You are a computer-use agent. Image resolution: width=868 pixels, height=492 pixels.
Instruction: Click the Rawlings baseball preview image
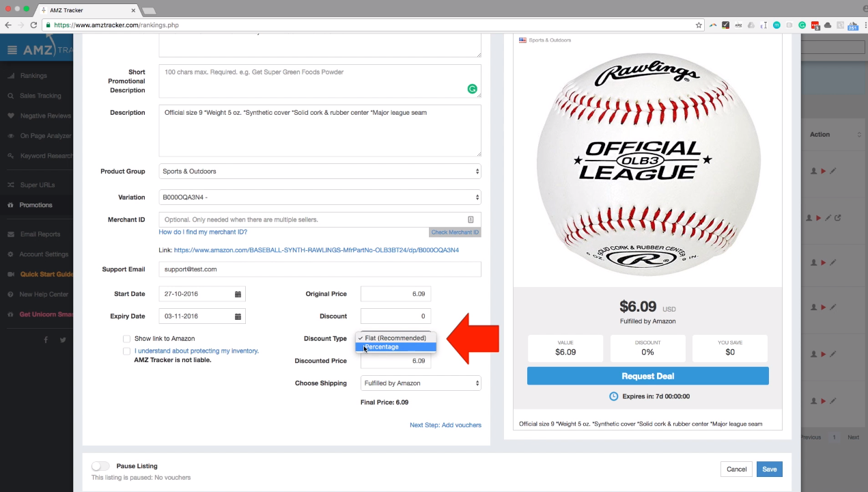coord(647,165)
